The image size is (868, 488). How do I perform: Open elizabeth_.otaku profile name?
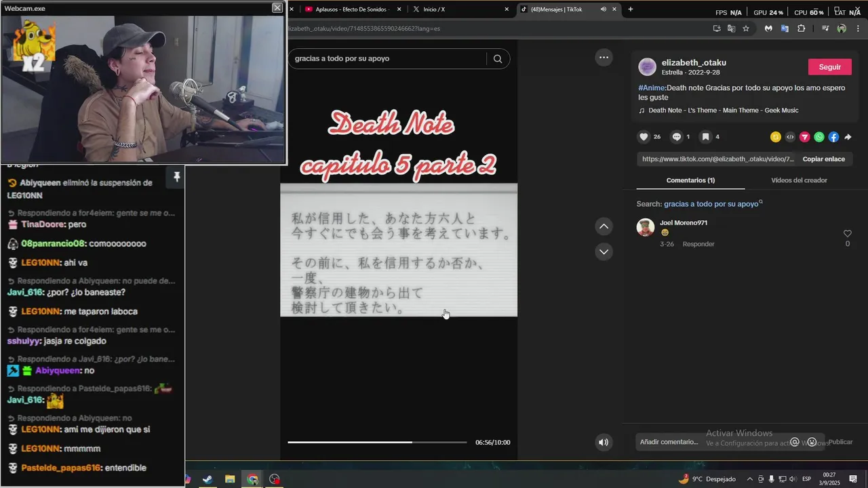694,63
